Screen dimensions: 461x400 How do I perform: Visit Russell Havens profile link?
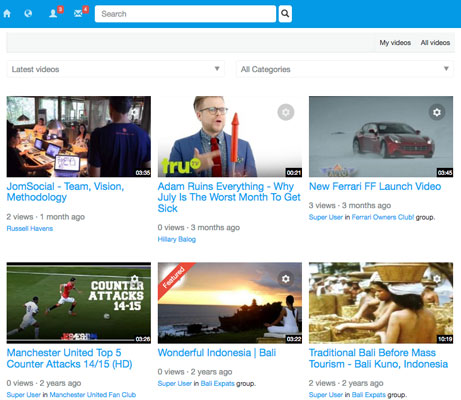point(30,228)
